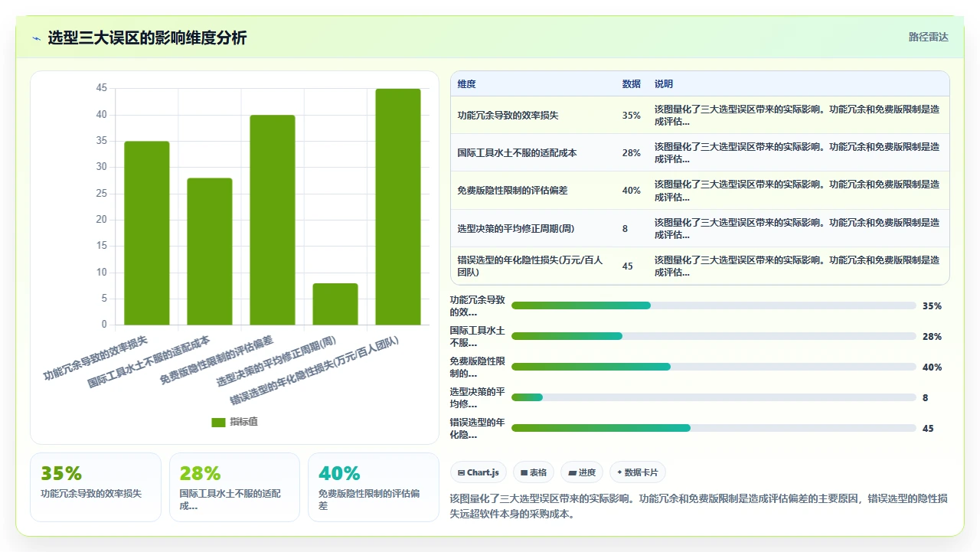This screenshot has width=980, height=552.
Task: Select table row 功能冗余导致的效率损失
Action: tap(700, 115)
